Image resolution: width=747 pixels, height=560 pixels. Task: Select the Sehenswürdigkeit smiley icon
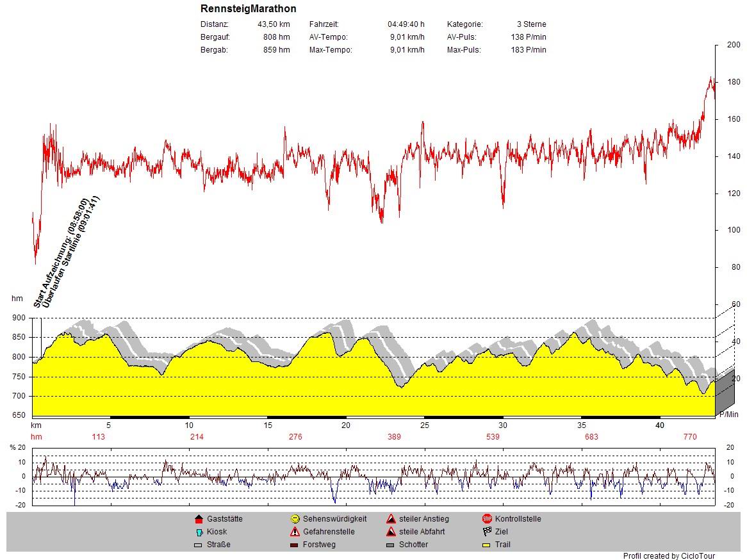[295, 519]
